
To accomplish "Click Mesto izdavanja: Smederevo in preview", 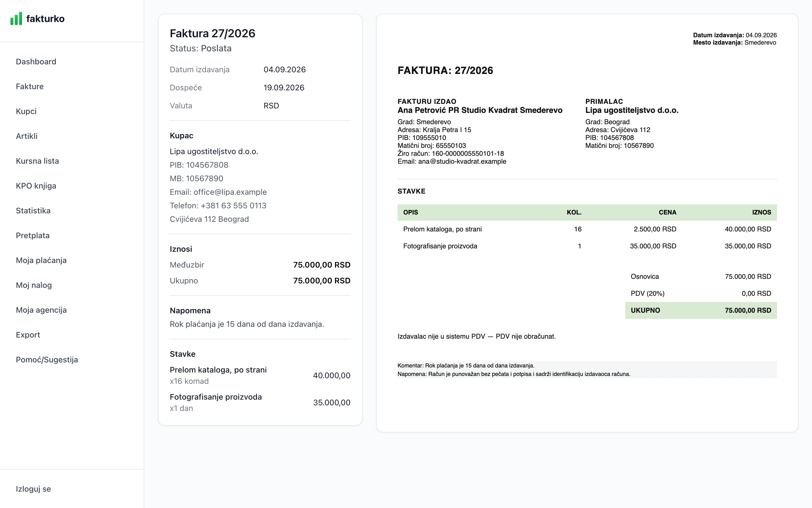I will click(x=734, y=43).
